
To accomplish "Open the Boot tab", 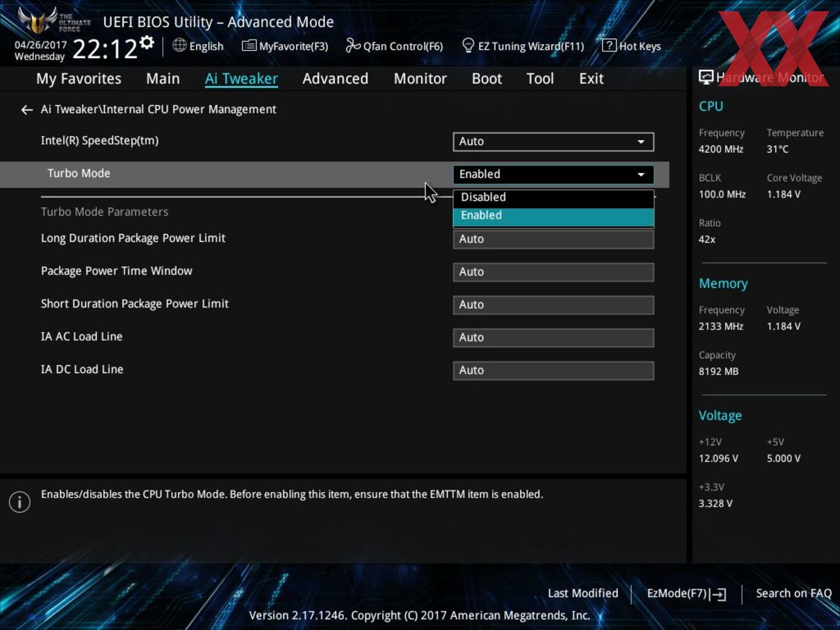I will [x=487, y=78].
